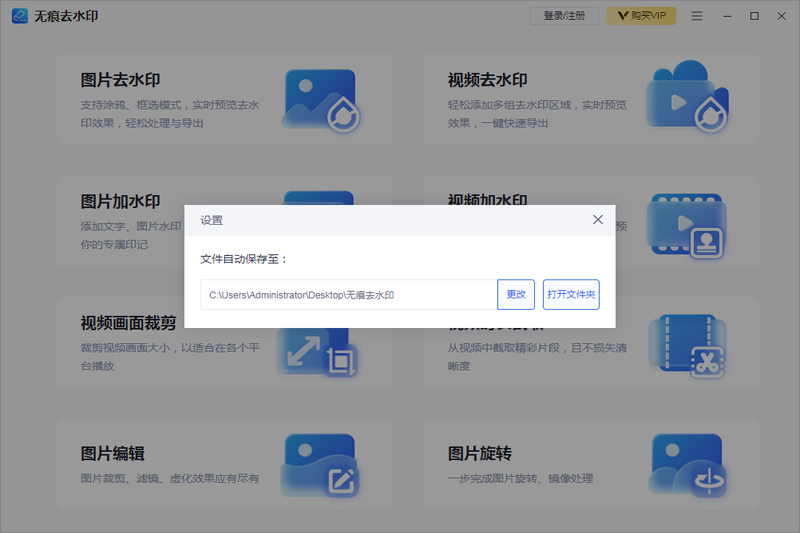Select the 视频画面裁剪 title text
This screenshot has width=800, height=533.
pyautogui.click(x=128, y=323)
